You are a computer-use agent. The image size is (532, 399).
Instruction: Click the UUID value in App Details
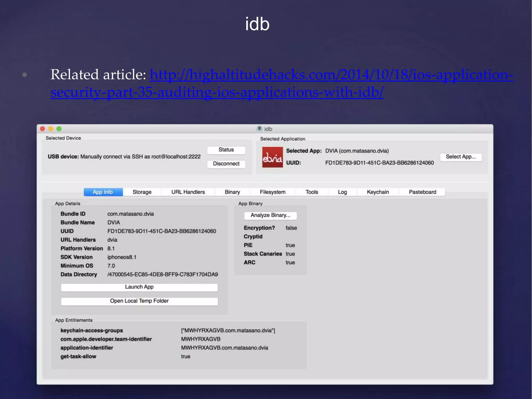coord(162,231)
